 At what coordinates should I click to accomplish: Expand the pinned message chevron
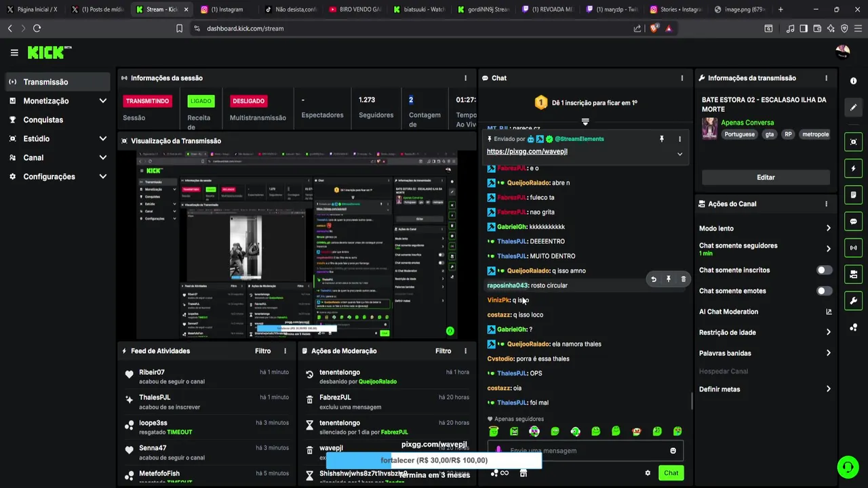[679, 154]
